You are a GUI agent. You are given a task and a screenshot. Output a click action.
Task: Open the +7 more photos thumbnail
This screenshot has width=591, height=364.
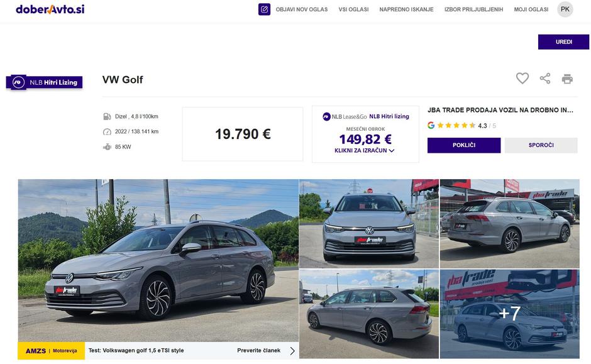[x=509, y=314]
